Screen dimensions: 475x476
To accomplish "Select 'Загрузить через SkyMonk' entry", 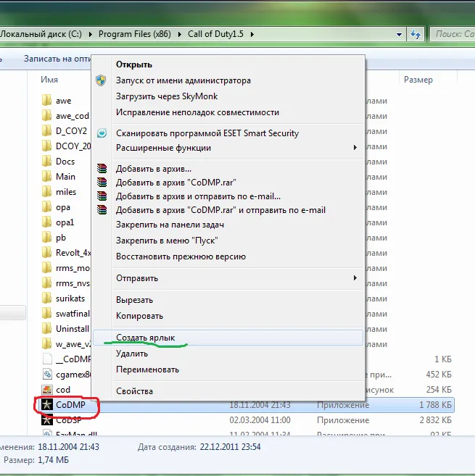I will point(228,96).
